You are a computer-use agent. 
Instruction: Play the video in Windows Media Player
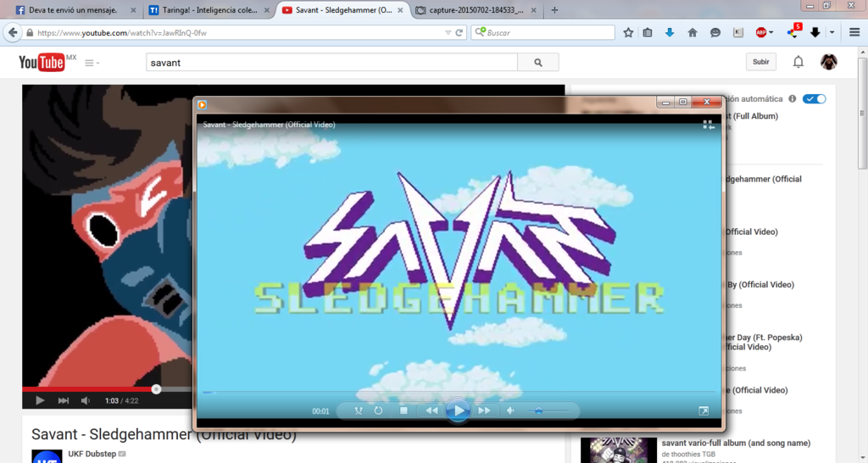(458, 410)
